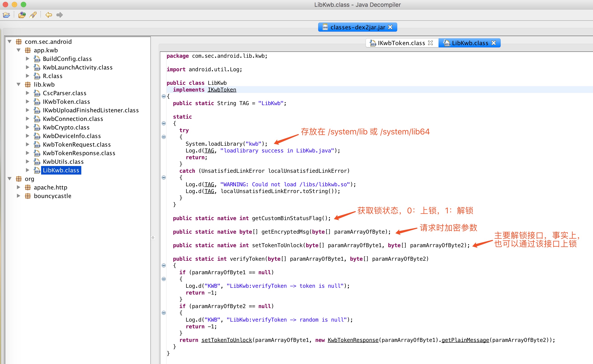Close the IKwbToken.class tab
Image resolution: width=593 pixels, height=364 pixels.
[431, 43]
